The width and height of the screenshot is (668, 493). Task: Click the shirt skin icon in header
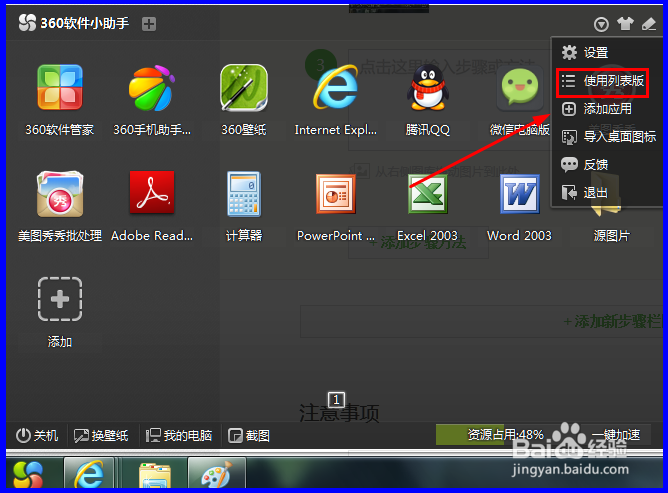click(625, 23)
